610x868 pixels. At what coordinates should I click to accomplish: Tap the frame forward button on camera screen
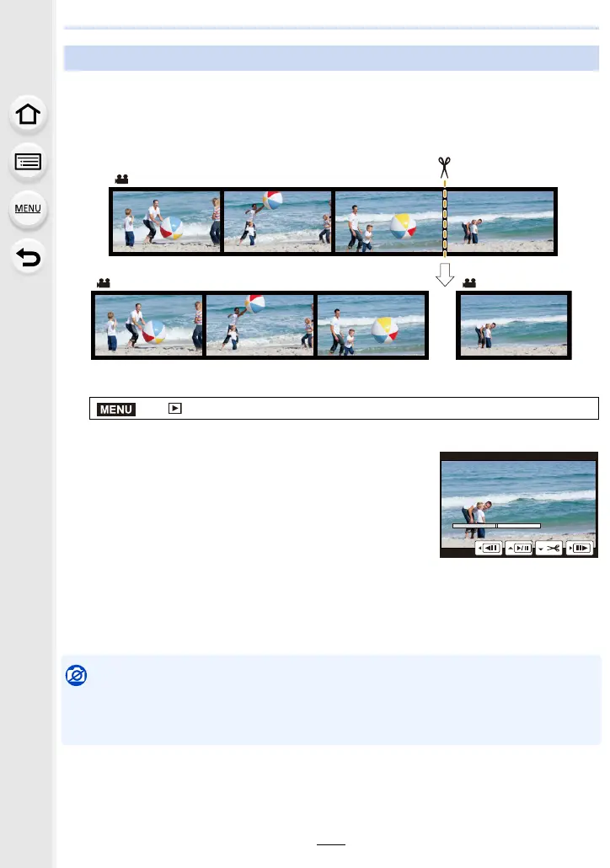579,548
